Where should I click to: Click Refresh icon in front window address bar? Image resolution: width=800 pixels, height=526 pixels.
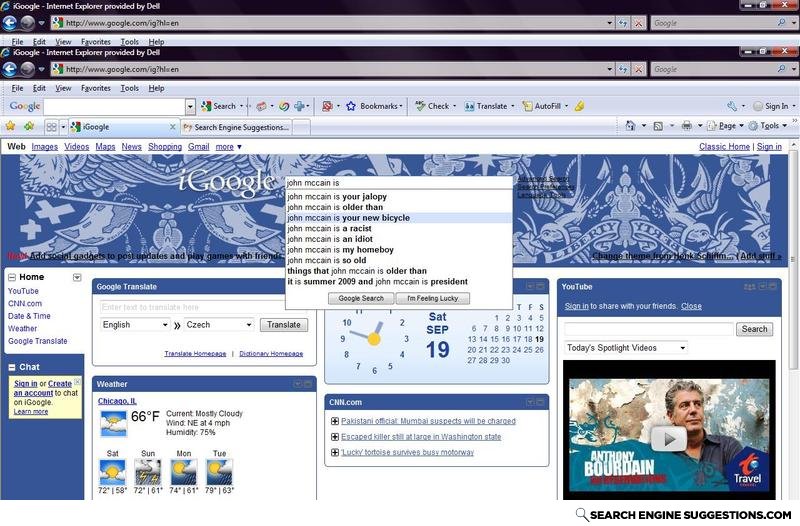[x=622, y=69]
